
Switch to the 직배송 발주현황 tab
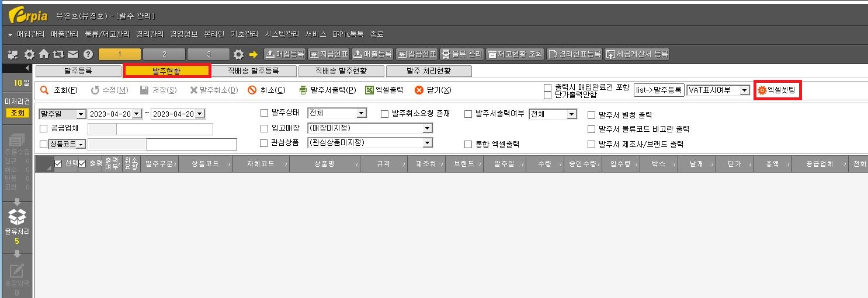(341, 71)
